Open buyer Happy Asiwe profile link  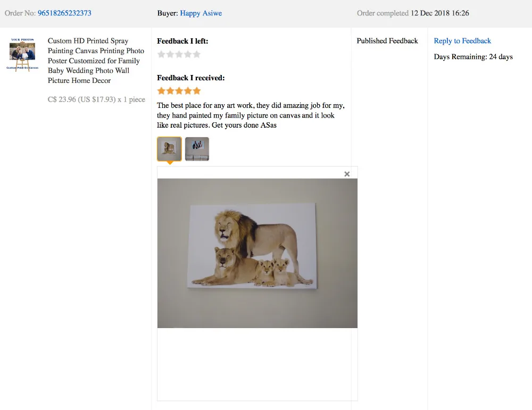(x=201, y=13)
